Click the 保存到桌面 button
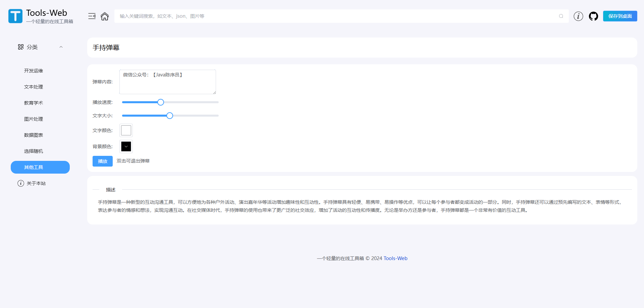This screenshot has height=308, width=644. pyautogui.click(x=620, y=16)
